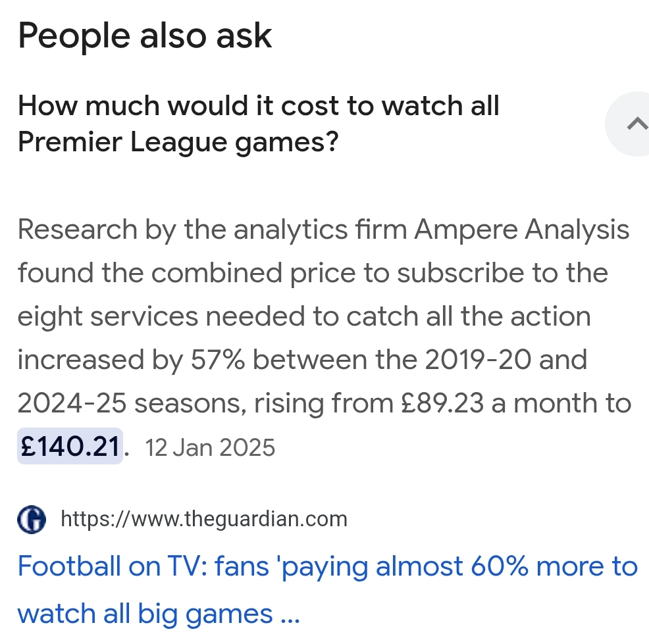Image resolution: width=649 pixels, height=644 pixels.
Task: Open the 'Football on TV' Guardian article link
Action: point(327,567)
